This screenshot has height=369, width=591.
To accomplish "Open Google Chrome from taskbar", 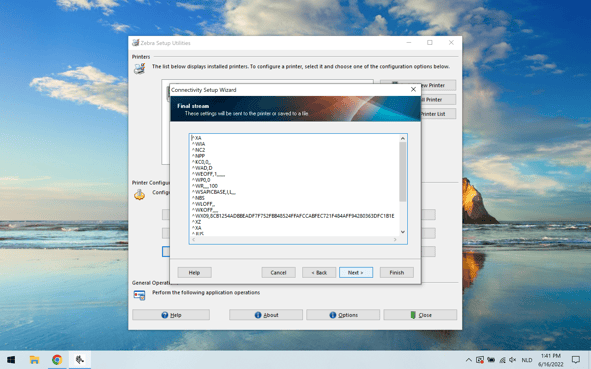I will (57, 360).
